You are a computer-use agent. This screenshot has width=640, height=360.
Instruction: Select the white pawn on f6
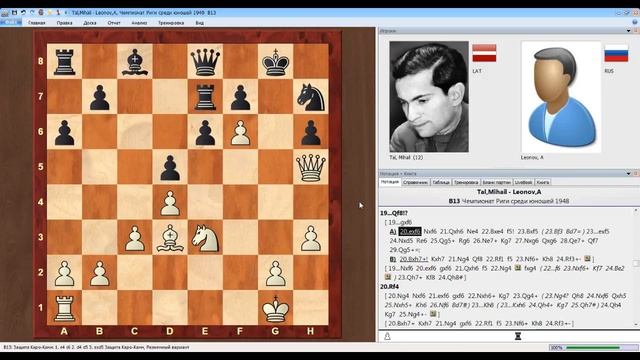[240, 132]
